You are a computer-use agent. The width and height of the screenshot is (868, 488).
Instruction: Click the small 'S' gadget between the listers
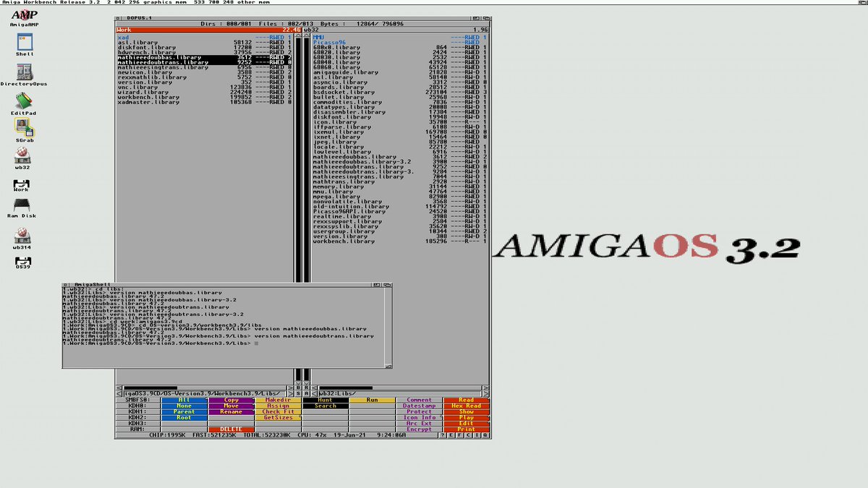[x=299, y=393]
